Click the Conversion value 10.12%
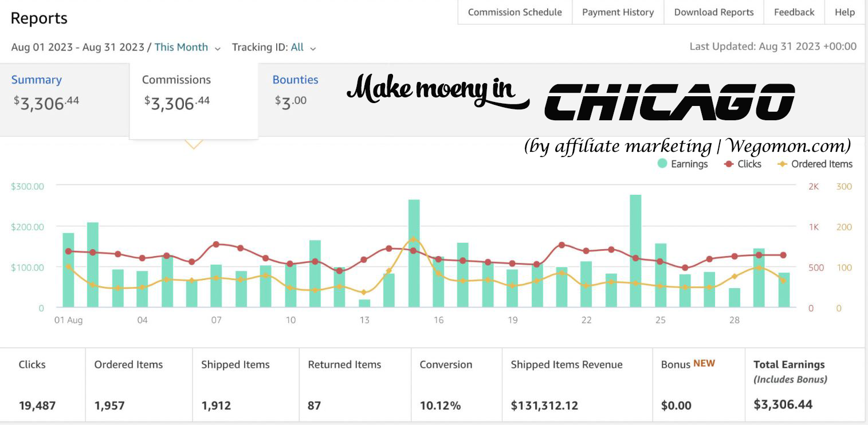Image resolution: width=868 pixels, height=425 pixels. click(x=440, y=406)
